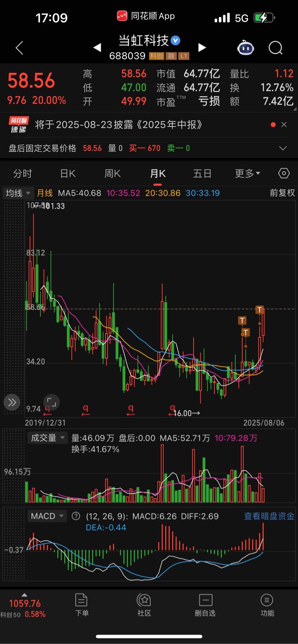Select the 月K tab

click(158, 173)
